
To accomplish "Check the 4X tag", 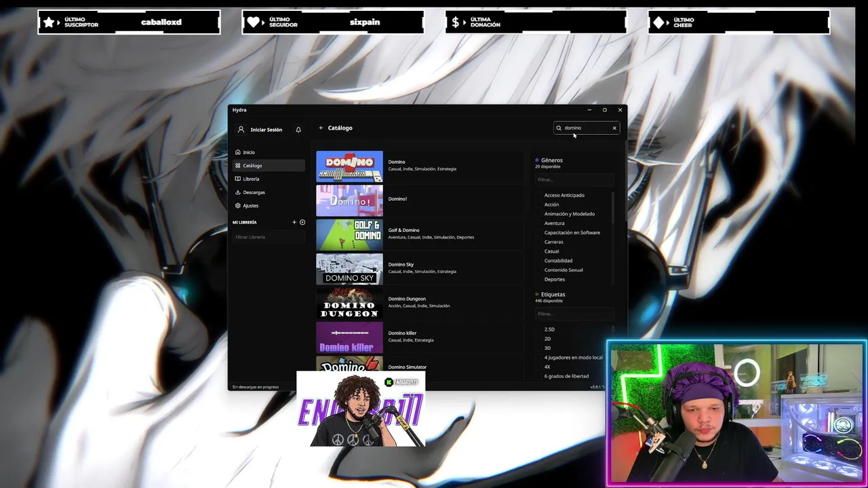I will click(x=538, y=367).
